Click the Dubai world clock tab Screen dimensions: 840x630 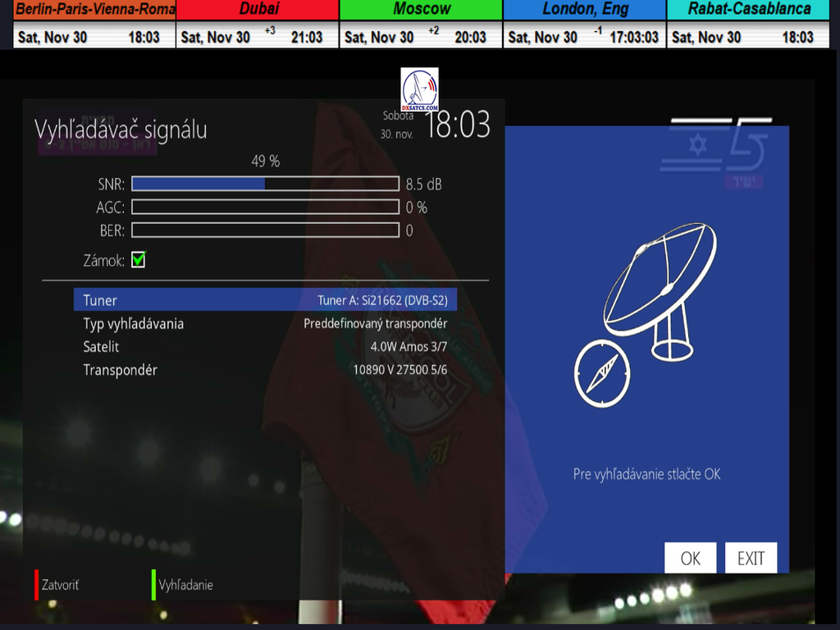[258, 10]
